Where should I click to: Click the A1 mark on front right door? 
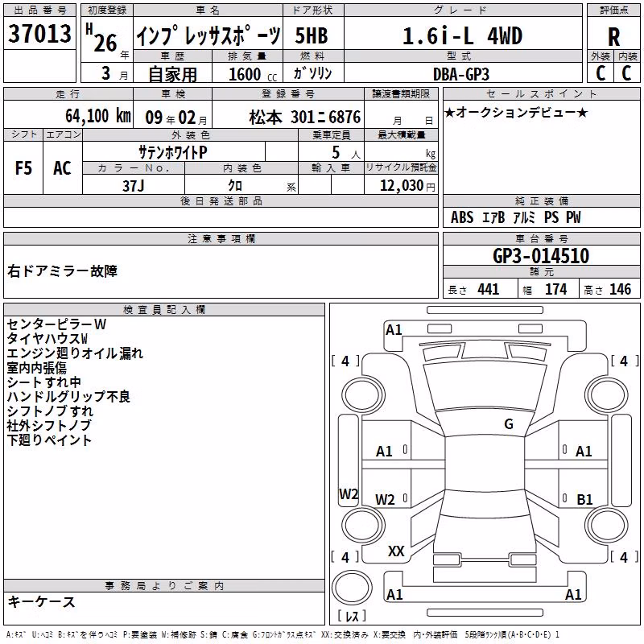tap(584, 452)
